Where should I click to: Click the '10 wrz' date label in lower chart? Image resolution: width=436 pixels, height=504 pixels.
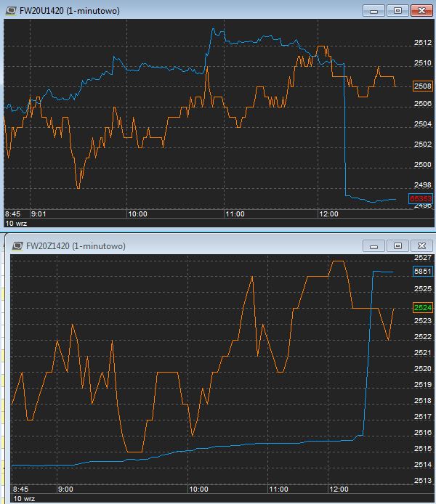(24, 498)
